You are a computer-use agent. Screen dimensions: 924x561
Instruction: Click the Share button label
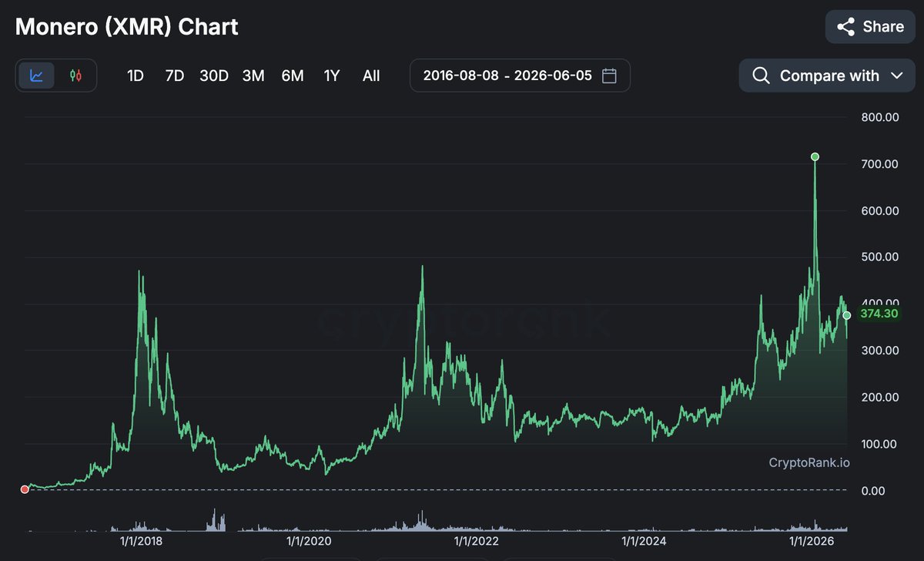click(x=883, y=27)
